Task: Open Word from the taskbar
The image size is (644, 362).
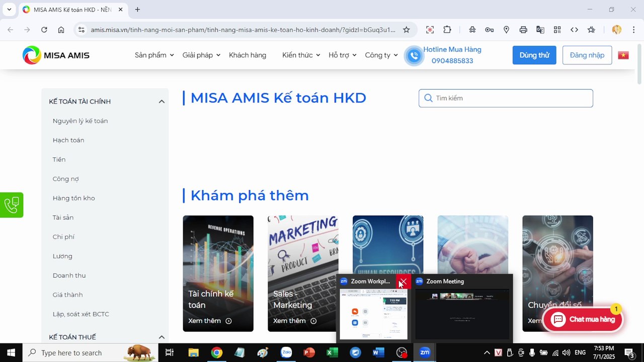Action: (x=378, y=352)
